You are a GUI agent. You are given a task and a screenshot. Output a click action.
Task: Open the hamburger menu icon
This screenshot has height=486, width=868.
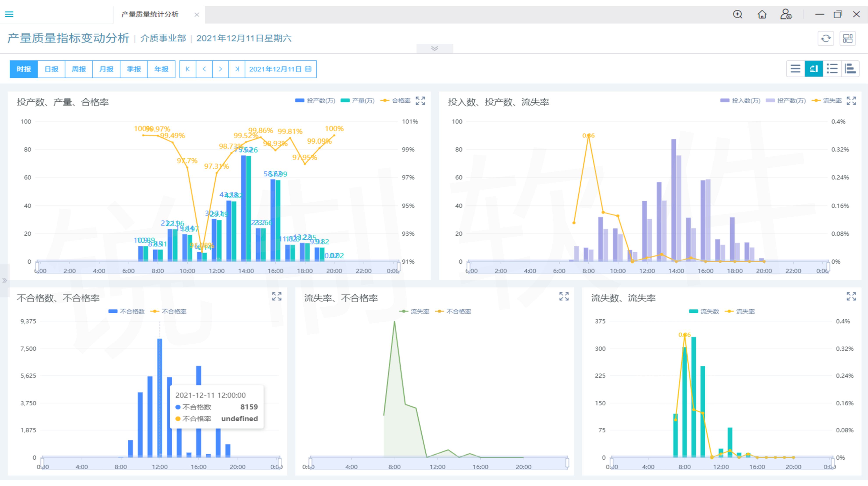(x=9, y=14)
